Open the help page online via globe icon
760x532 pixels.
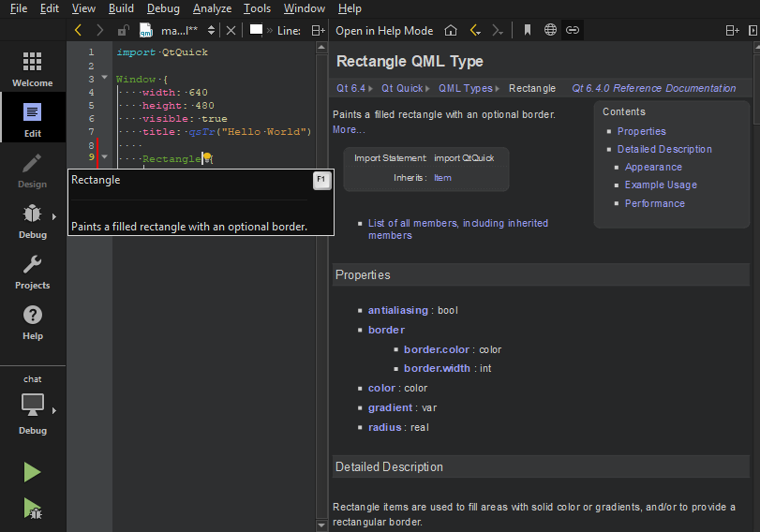click(550, 30)
